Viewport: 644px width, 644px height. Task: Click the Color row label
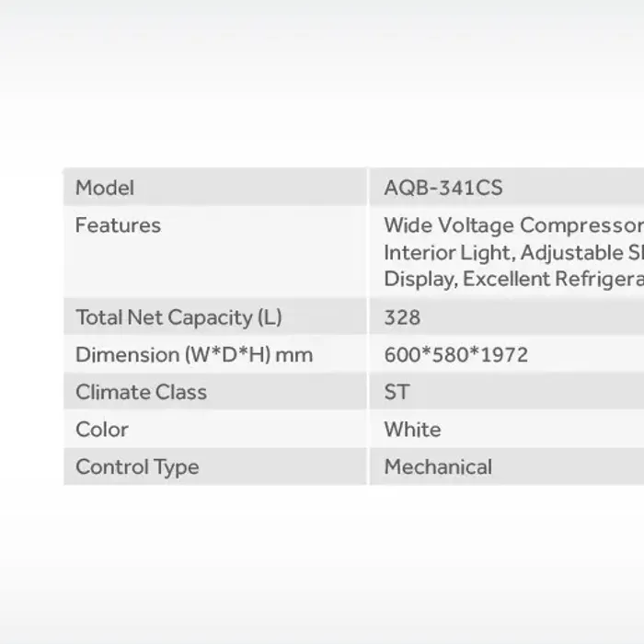coord(102,430)
